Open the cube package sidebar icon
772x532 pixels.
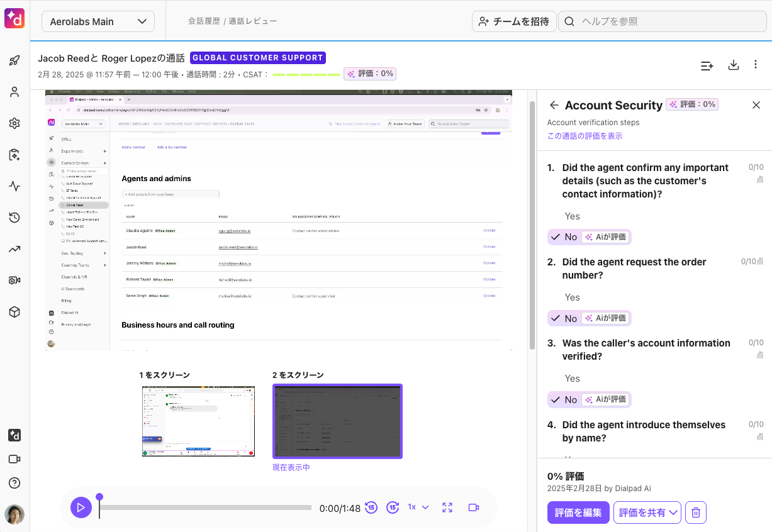(14, 312)
